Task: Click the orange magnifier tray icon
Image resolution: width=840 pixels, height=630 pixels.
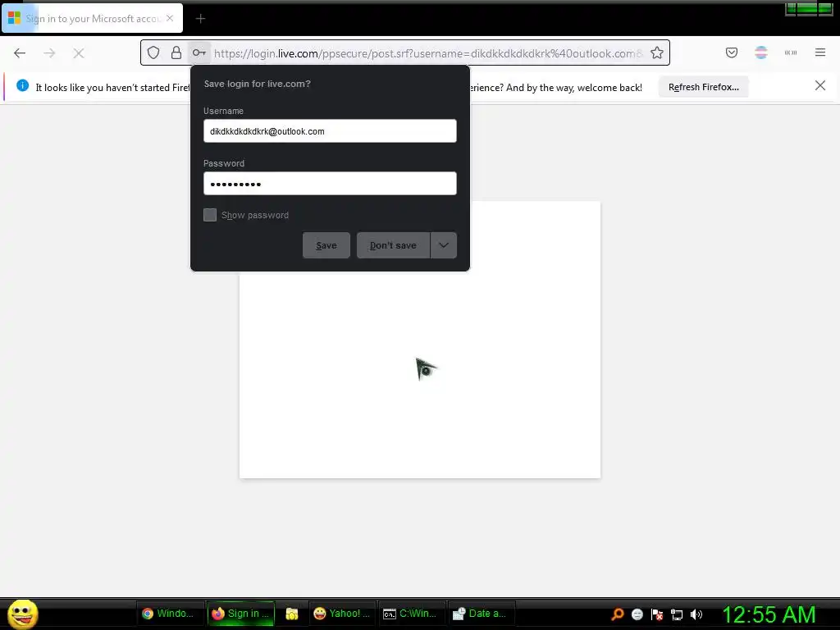Action: 618,614
